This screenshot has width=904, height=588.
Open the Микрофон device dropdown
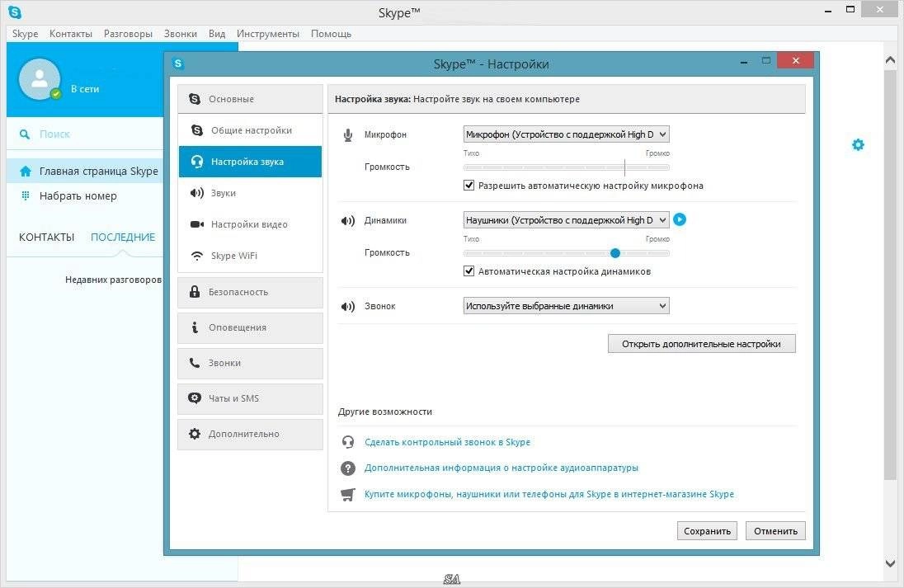coord(566,134)
